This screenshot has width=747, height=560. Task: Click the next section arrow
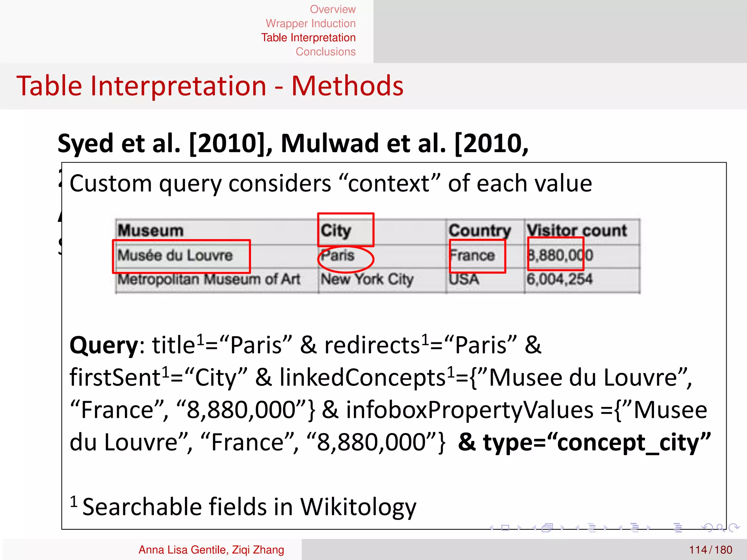(649, 528)
